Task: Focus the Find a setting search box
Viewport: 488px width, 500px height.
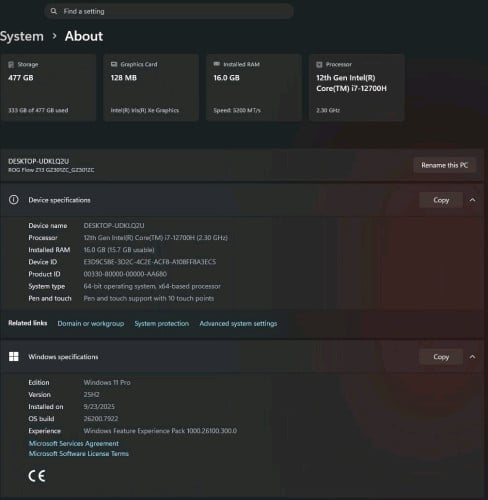Action: coord(169,11)
